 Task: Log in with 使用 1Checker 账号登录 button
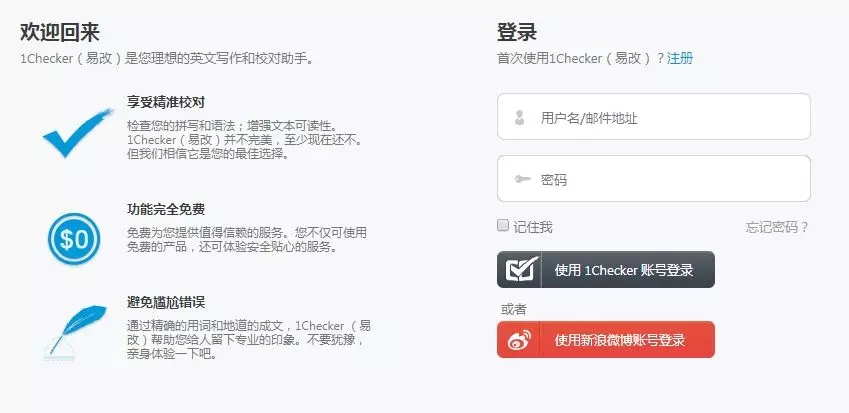pyautogui.click(x=606, y=269)
